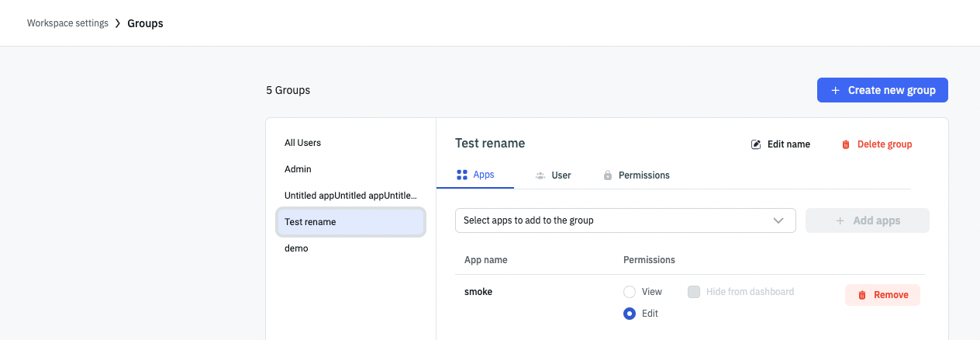Open the demo group

point(296,248)
